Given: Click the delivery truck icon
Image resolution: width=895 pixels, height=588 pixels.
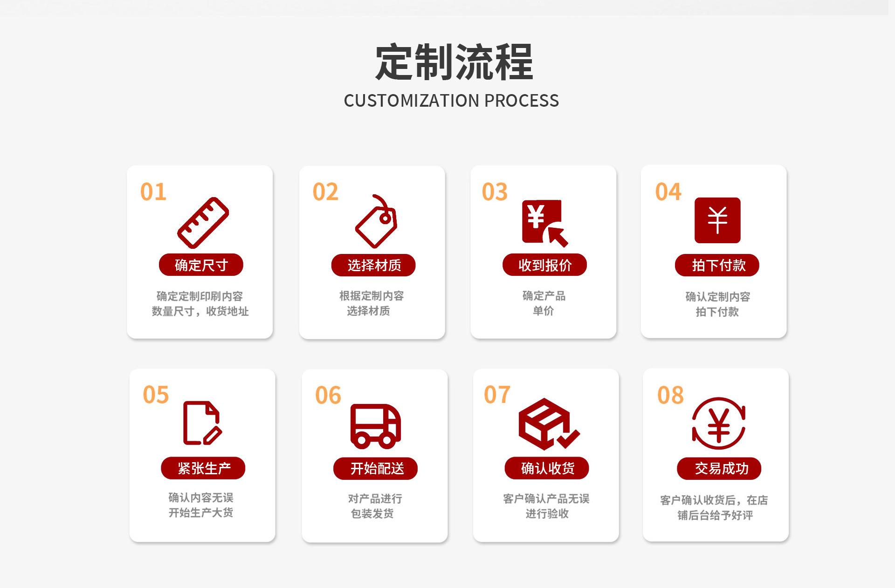Looking at the screenshot, I should (x=375, y=425).
